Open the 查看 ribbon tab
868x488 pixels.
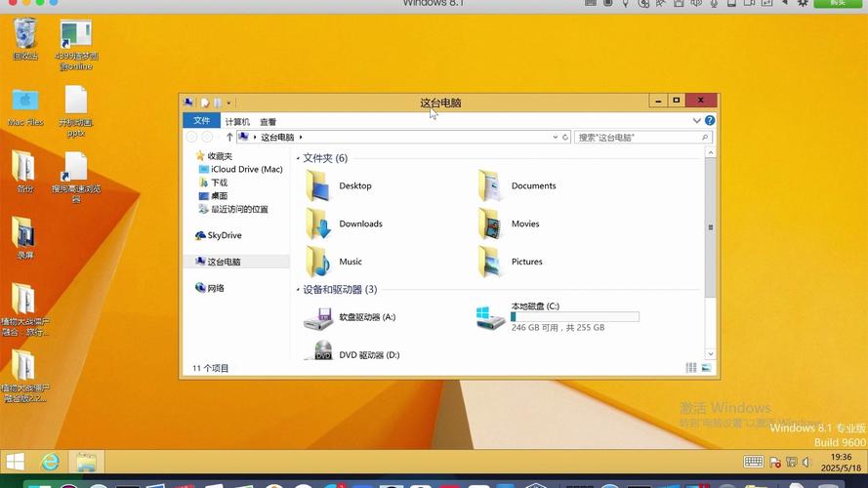268,122
